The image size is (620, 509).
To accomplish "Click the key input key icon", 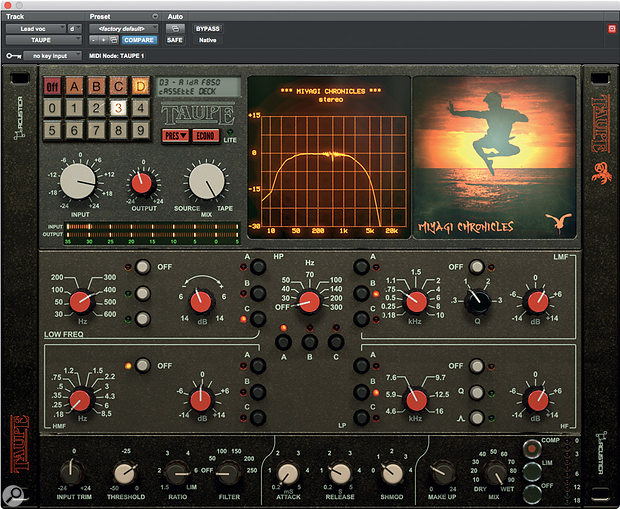I will pyautogui.click(x=13, y=56).
